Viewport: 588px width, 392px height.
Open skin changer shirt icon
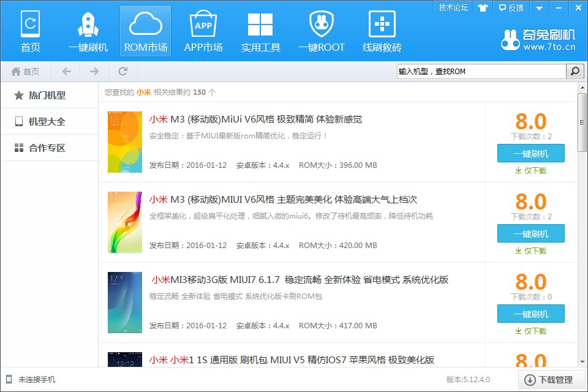tap(483, 7)
